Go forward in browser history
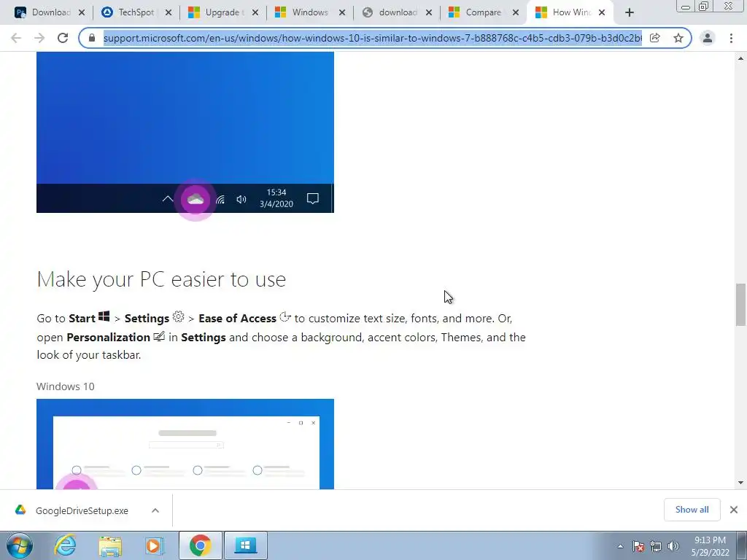 point(39,38)
